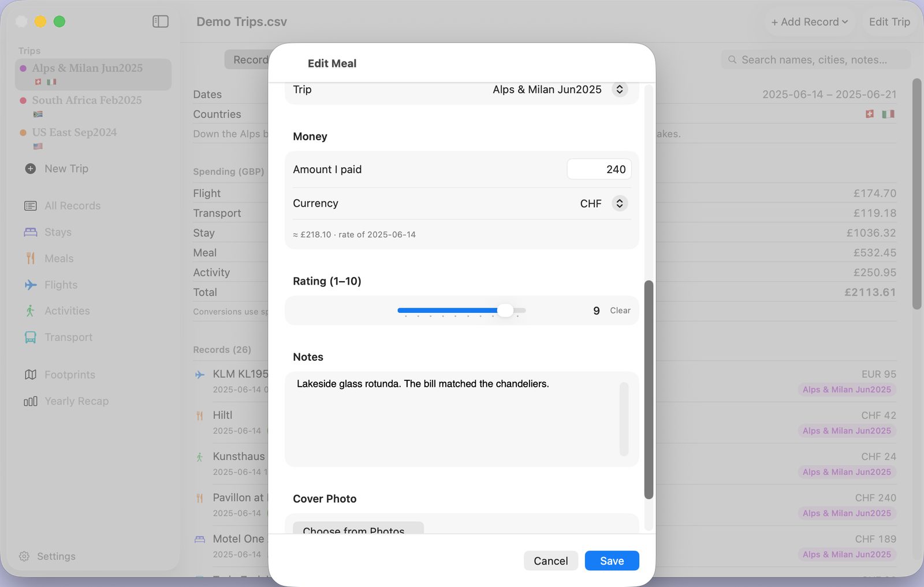This screenshot has height=587, width=924.
Task: Open the Stays bed icon
Action: 31,232
